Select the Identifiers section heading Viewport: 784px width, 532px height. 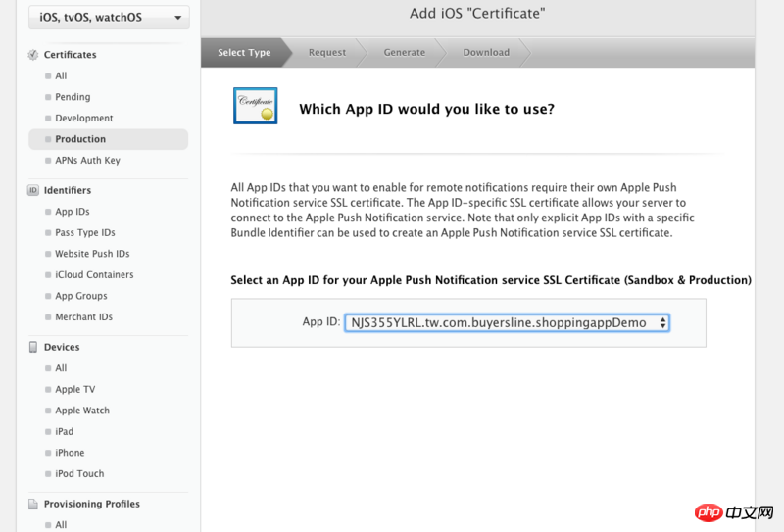click(x=68, y=190)
